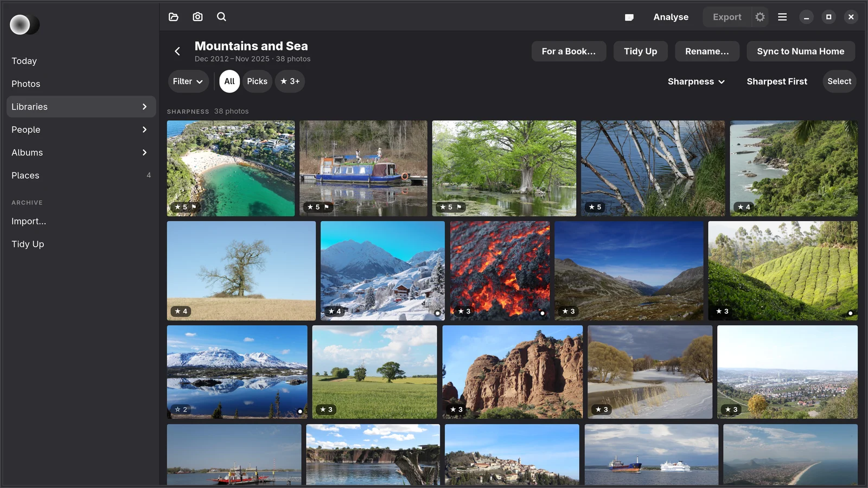868x488 pixels.
Task: Show all photos with the All filter
Action: pos(229,81)
